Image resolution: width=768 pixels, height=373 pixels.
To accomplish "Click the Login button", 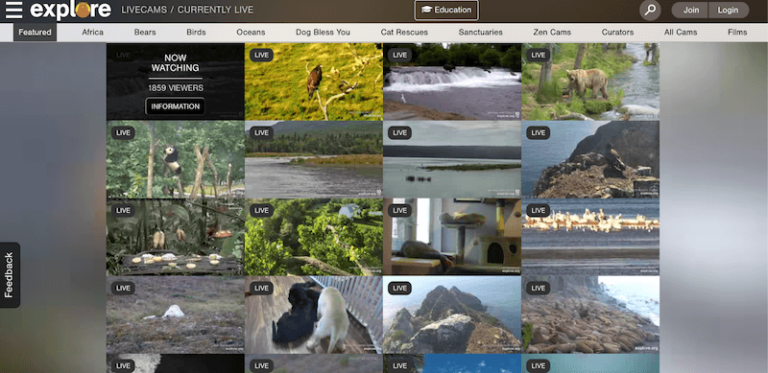I will pos(728,10).
